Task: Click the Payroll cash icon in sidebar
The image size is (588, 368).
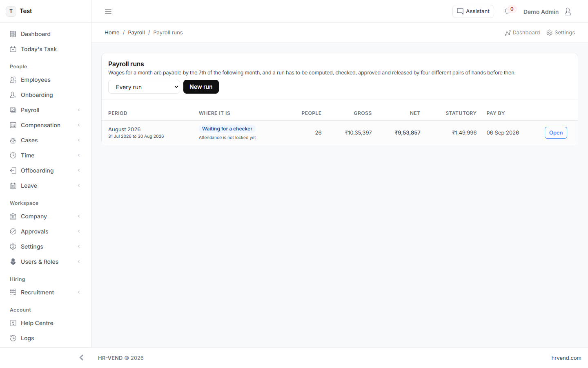Action: [13, 110]
